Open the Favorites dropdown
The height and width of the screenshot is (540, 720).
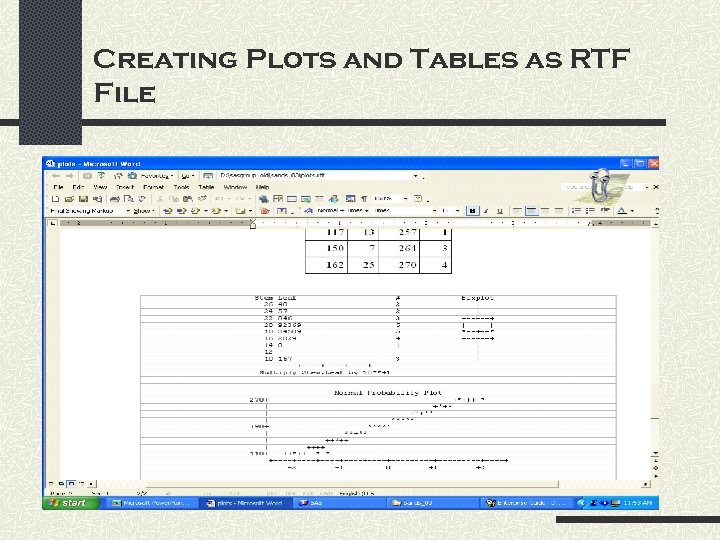(157, 176)
